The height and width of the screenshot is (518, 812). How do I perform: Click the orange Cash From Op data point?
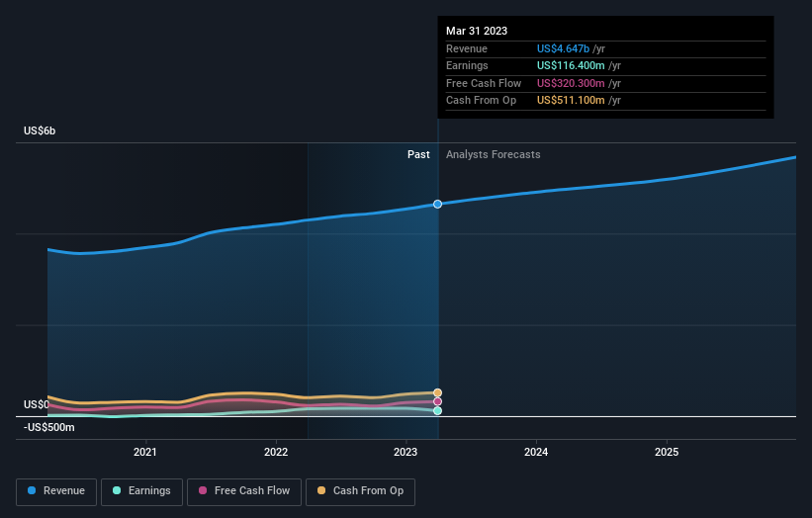(x=437, y=392)
